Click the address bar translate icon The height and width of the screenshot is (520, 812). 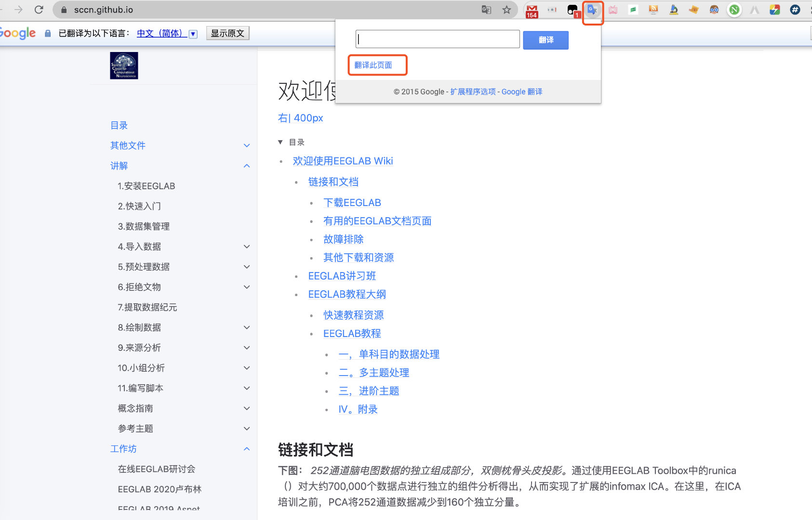coord(487,10)
